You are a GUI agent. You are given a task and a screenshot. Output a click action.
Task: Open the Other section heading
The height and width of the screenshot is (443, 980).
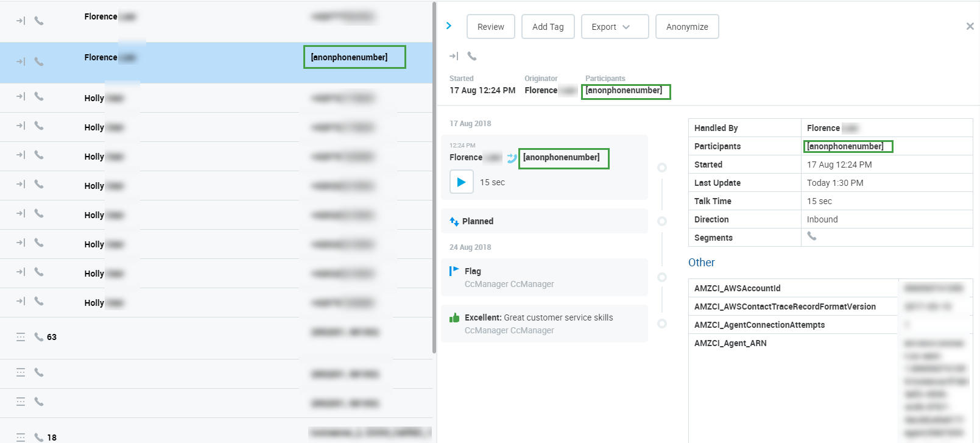pos(701,263)
